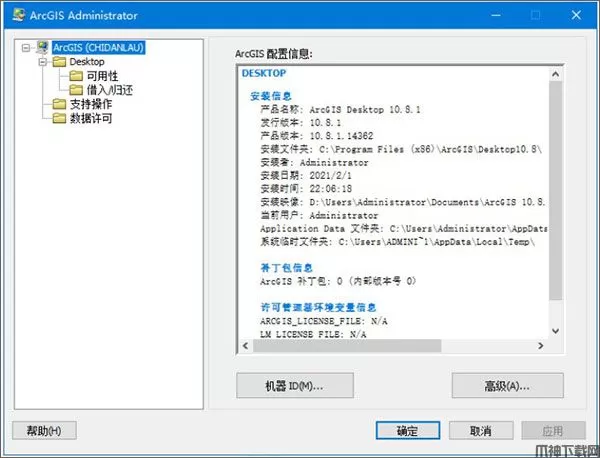Click the DESKTOP heading text
The image size is (600, 458).
(264, 73)
